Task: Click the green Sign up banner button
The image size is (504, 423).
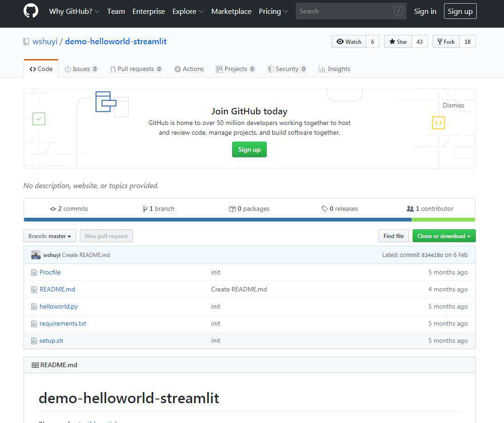Action: click(249, 149)
